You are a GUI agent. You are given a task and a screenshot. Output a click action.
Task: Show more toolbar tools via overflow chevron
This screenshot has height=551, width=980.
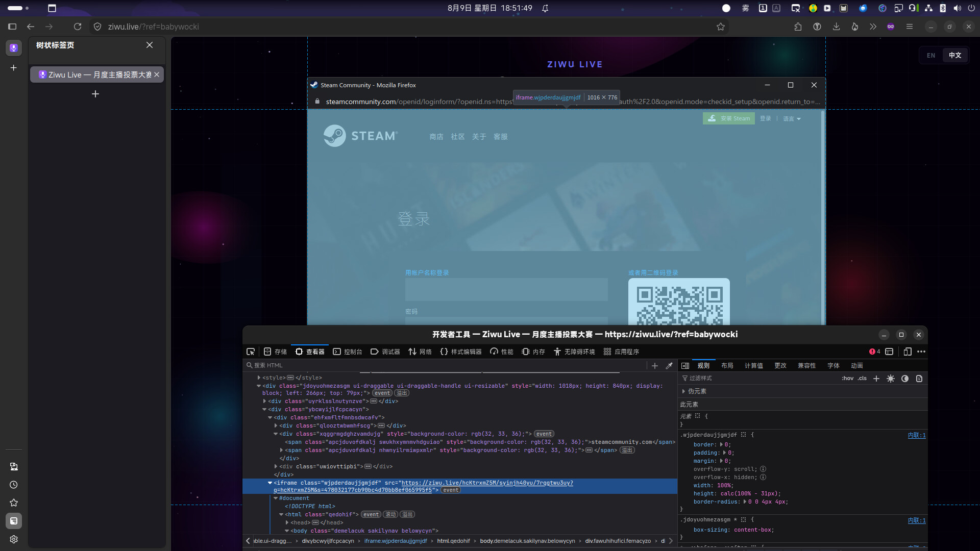pos(873,27)
